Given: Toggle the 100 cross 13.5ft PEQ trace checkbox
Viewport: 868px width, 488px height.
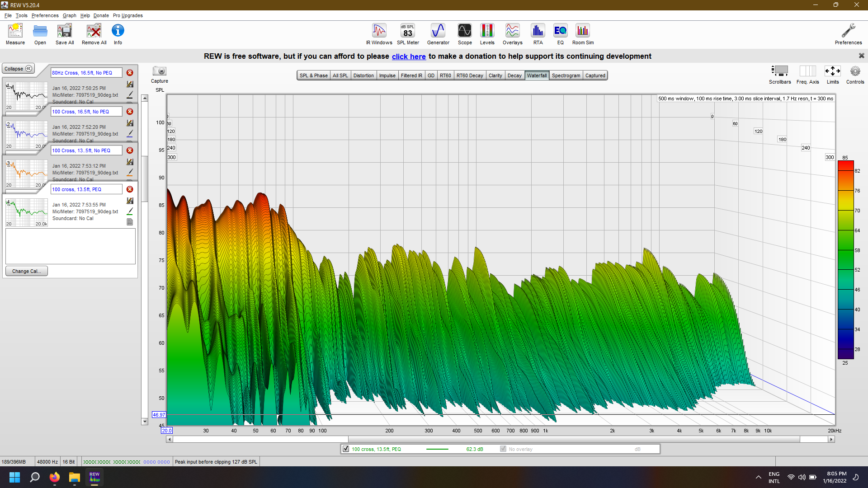Looking at the screenshot, I should click(x=346, y=449).
